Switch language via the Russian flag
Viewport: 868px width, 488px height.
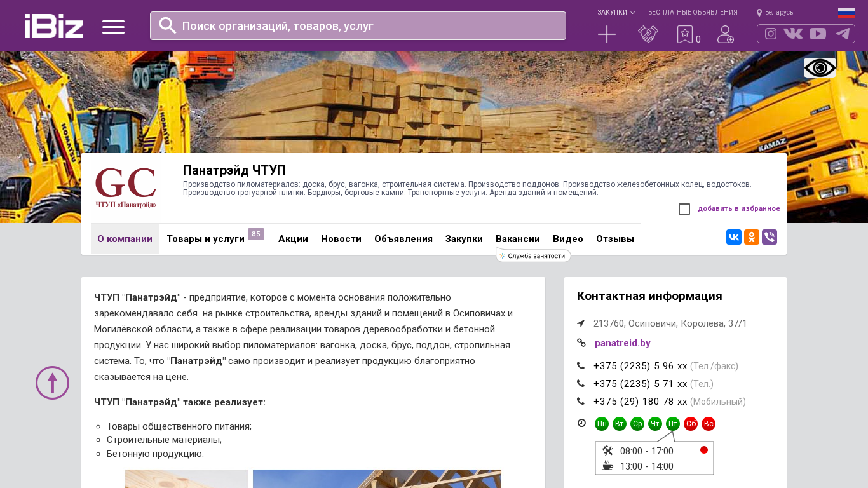coord(846,13)
